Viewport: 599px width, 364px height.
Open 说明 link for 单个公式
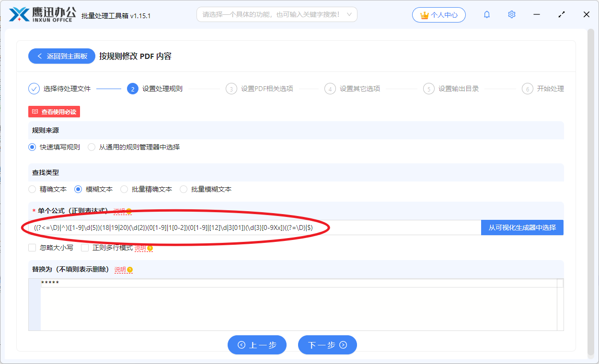click(119, 211)
